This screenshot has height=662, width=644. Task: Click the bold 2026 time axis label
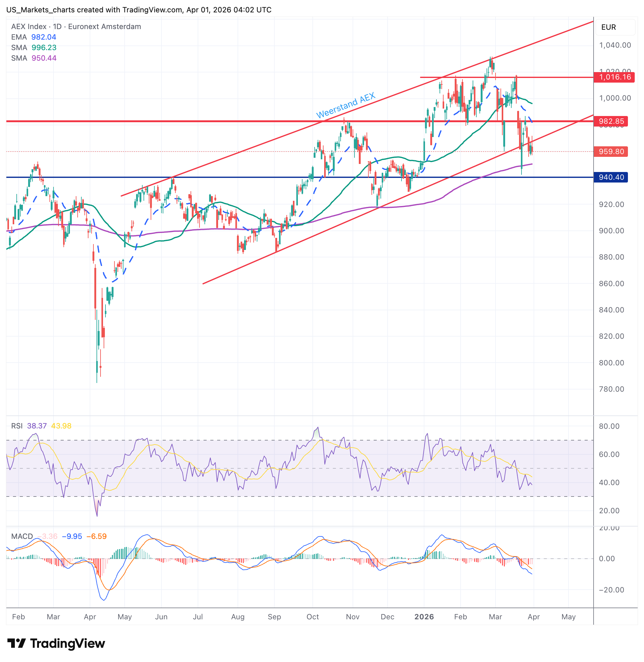(424, 616)
